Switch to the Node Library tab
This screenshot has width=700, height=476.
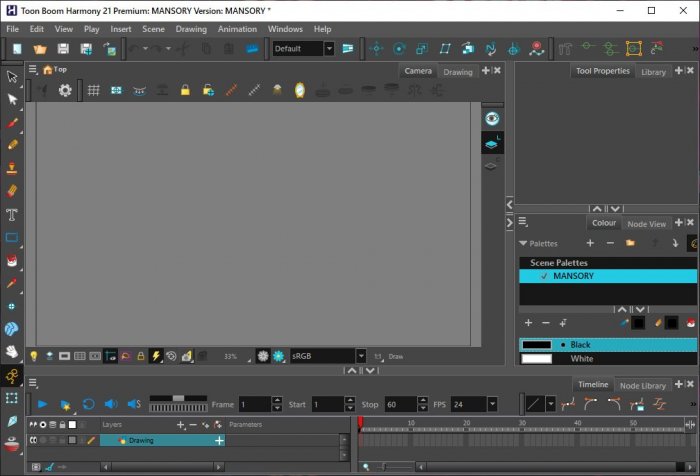(643, 385)
